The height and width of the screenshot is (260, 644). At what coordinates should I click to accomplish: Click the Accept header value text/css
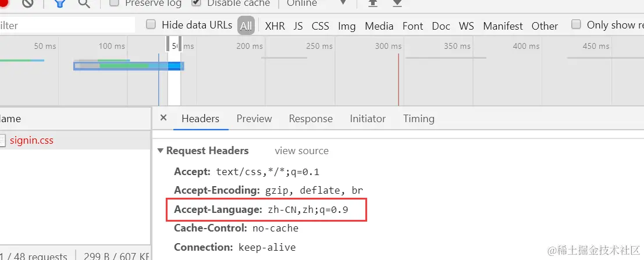[x=268, y=171]
